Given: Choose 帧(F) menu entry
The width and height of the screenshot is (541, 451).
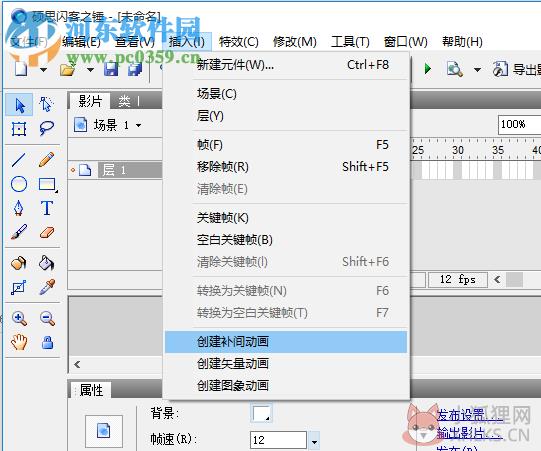Looking at the screenshot, I should click(287, 145).
